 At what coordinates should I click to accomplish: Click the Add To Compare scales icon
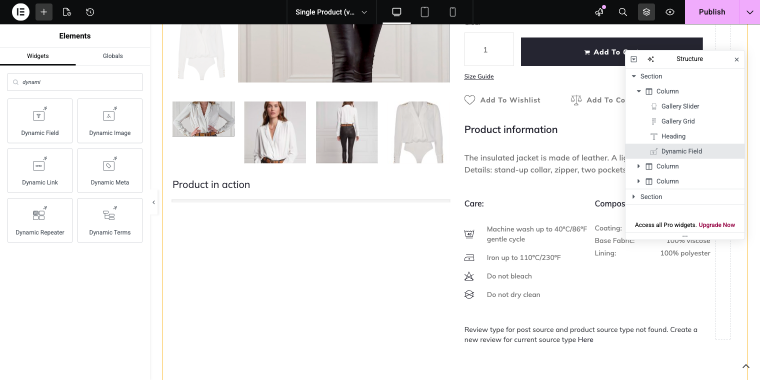tap(576, 100)
